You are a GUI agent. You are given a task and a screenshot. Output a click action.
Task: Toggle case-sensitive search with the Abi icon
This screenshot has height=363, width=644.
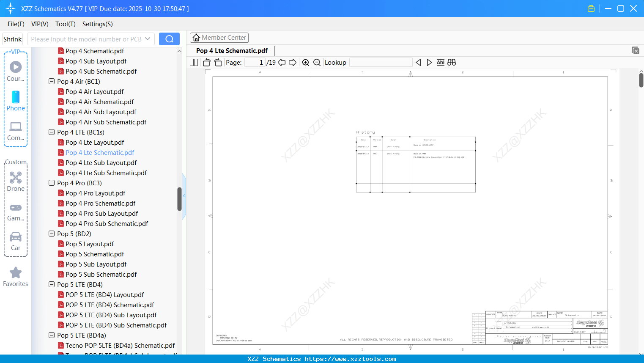[x=440, y=62]
